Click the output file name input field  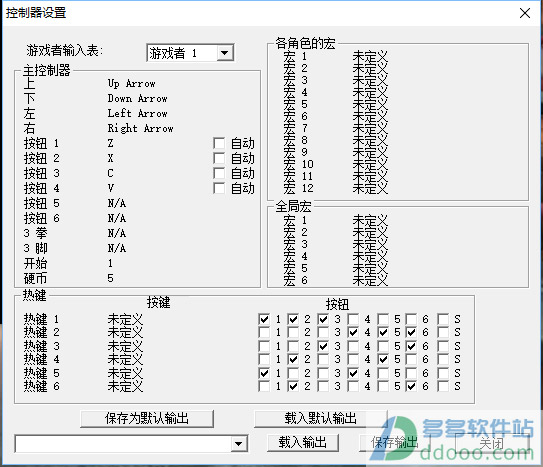[x=123, y=444]
